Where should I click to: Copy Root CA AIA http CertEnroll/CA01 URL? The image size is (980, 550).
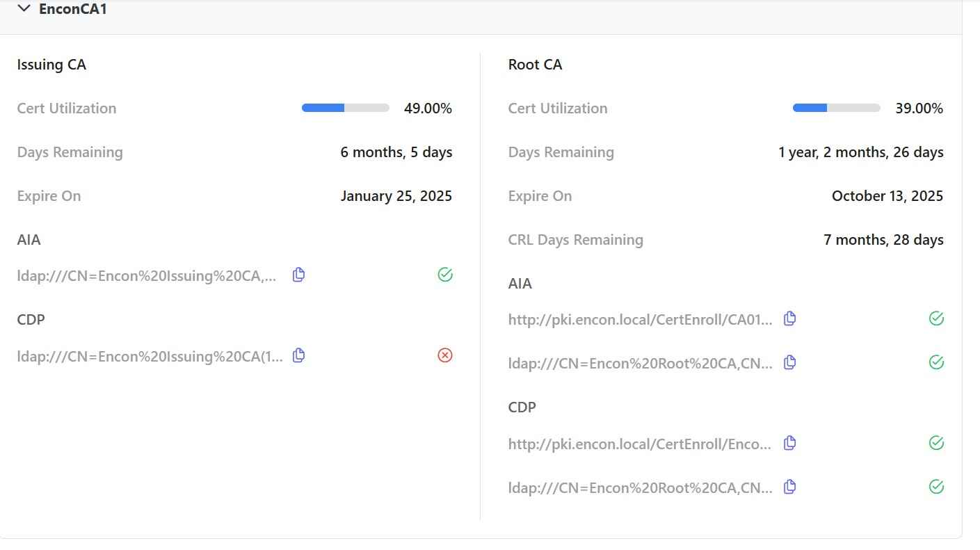pyautogui.click(x=789, y=318)
